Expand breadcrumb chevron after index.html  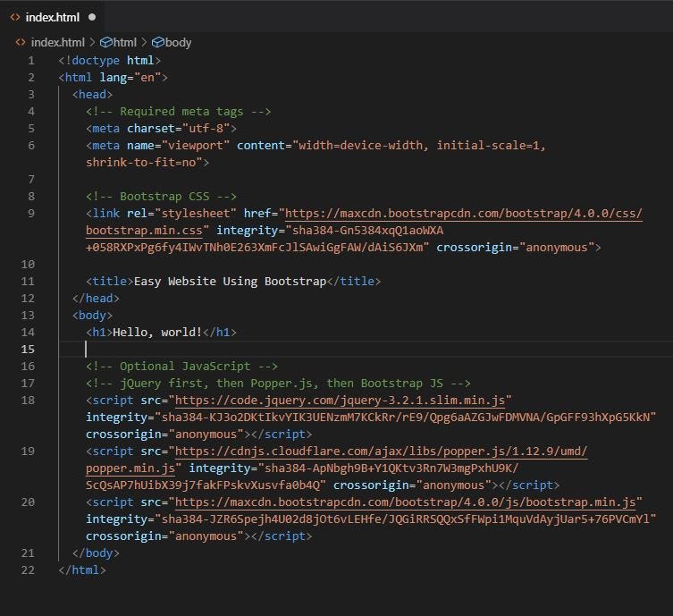[x=92, y=43]
